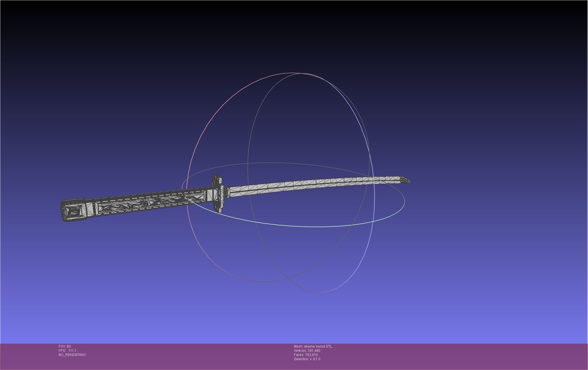Click the sword handle end cap
This screenshot has height=370, width=588.
click(x=73, y=210)
